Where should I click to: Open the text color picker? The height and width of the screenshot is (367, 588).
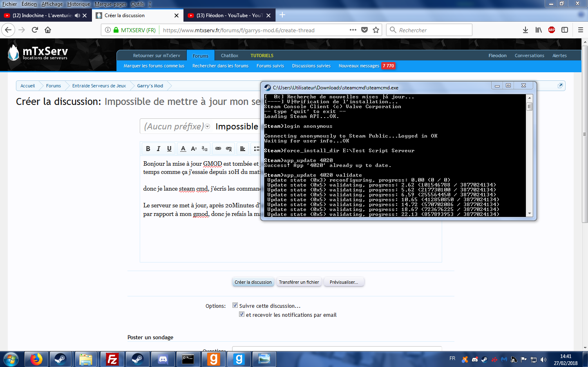pyautogui.click(x=183, y=149)
